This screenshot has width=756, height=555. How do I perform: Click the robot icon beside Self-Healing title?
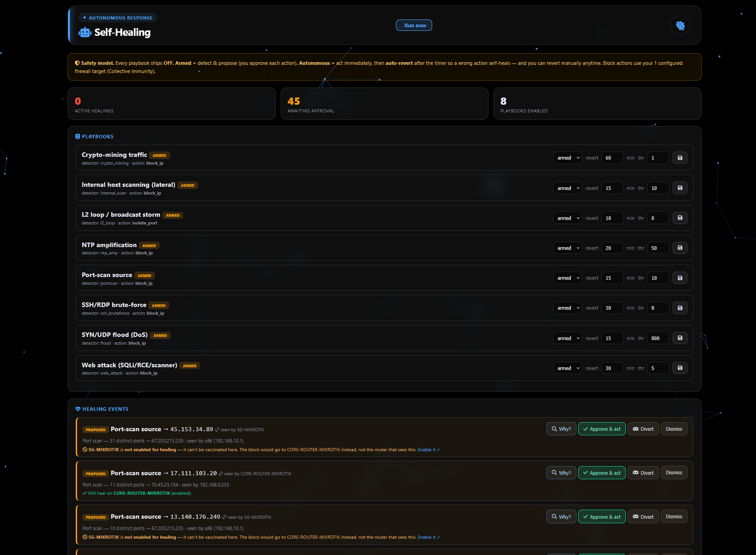(x=85, y=33)
